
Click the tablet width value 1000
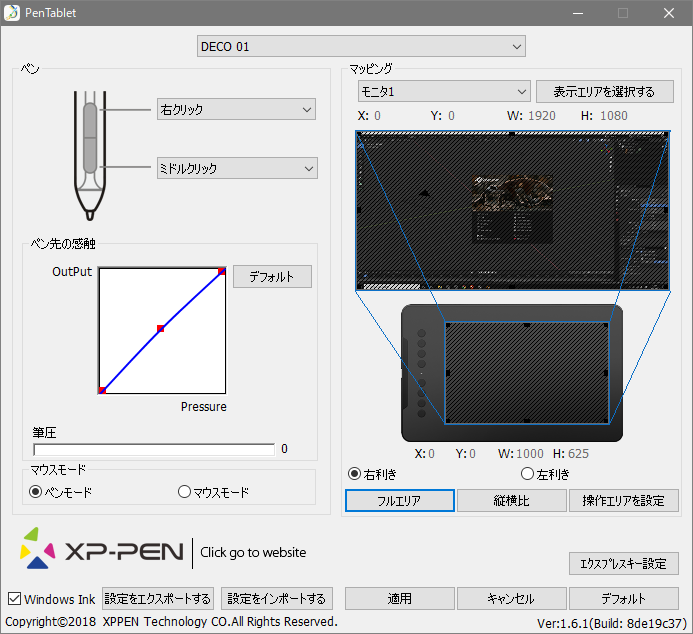530,454
